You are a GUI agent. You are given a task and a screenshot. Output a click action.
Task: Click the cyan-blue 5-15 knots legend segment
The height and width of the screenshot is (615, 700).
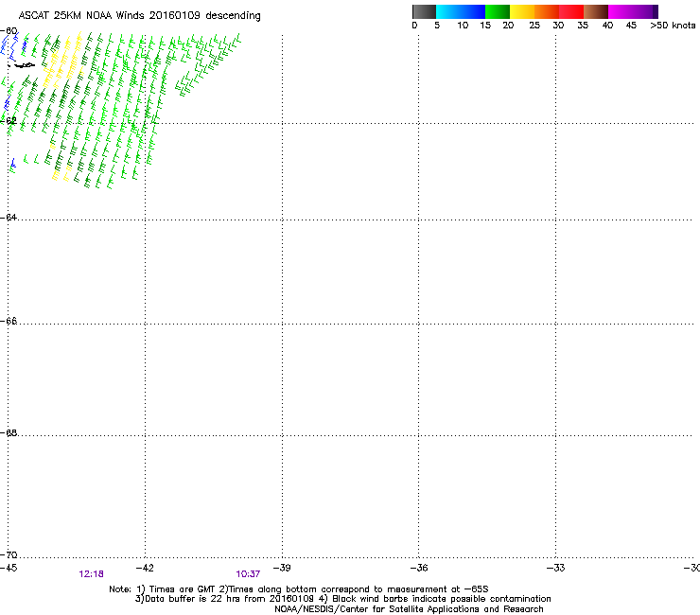(461, 11)
